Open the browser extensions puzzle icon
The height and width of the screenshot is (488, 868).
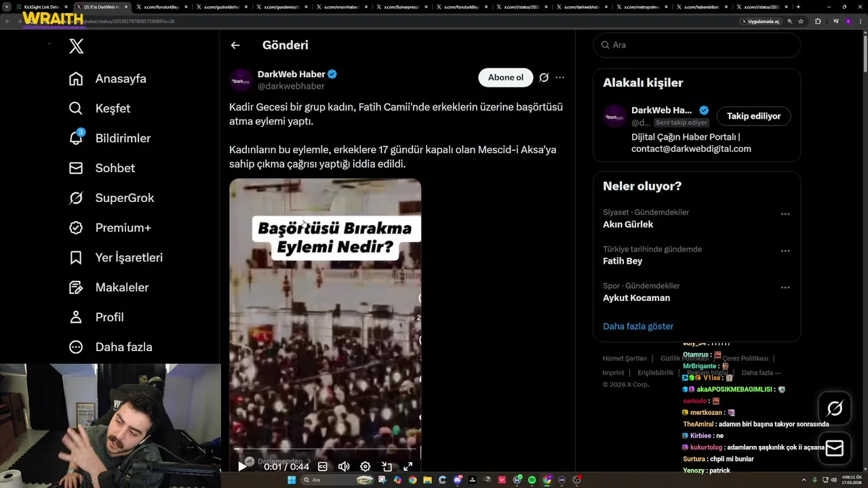[818, 21]
